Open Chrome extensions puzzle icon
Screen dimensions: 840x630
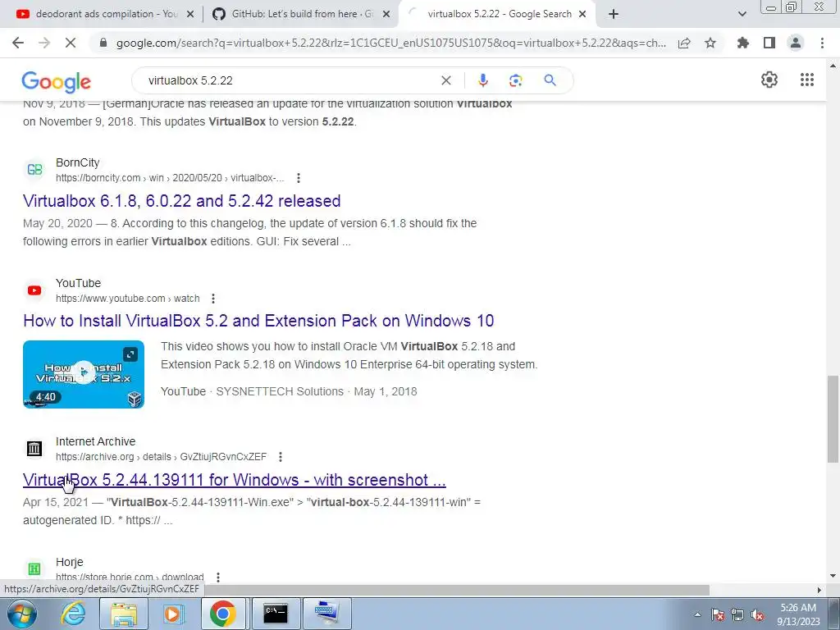point(743,43)
